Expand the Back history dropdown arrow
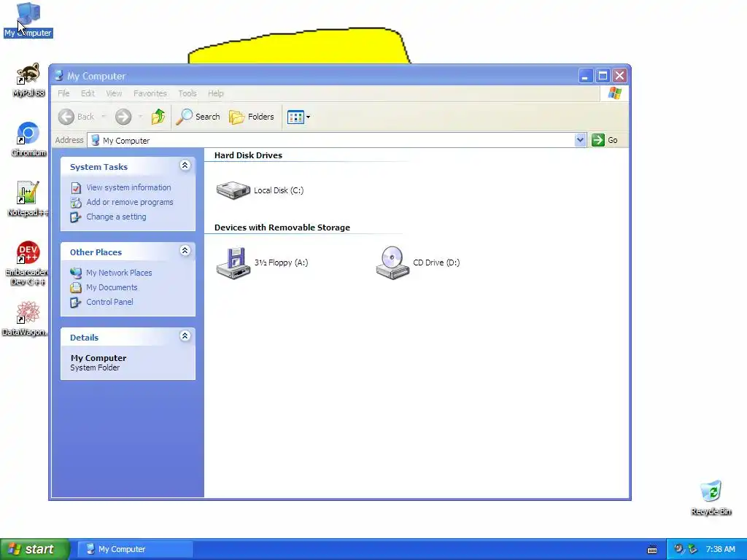 pos(104,117)
